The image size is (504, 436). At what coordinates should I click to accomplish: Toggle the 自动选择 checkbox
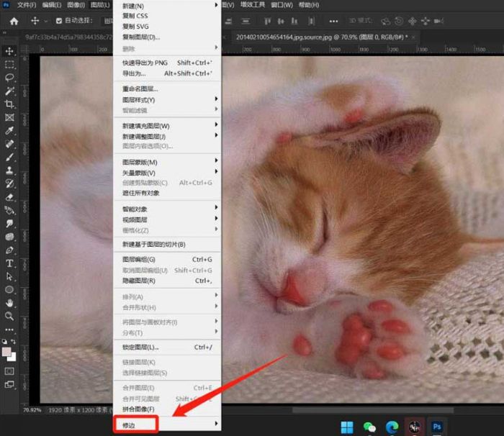59,21
